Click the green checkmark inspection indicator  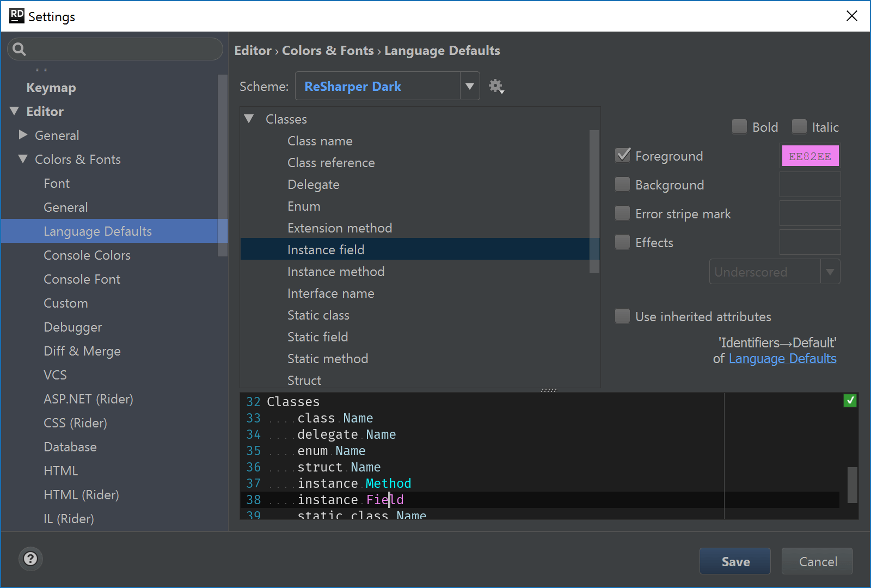point(850,401)
